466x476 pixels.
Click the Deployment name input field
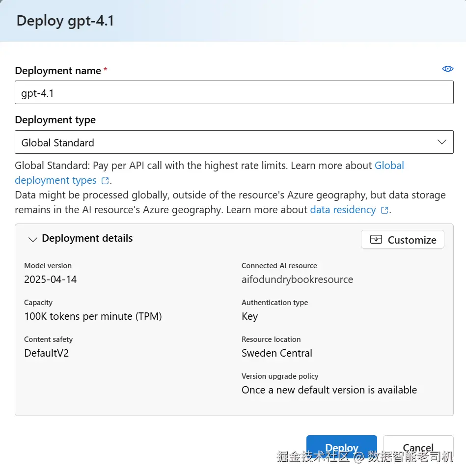click(234, 92)
